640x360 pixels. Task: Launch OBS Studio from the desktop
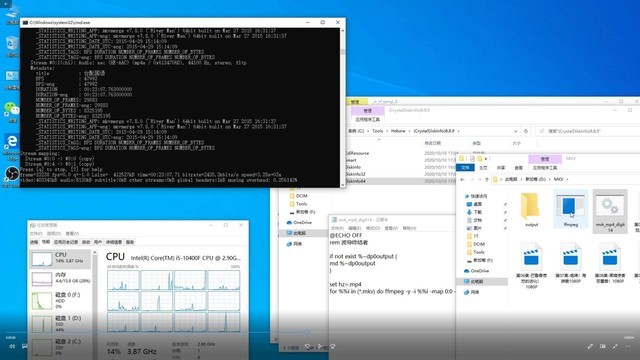pyautogui.click(x=12, y=176)
